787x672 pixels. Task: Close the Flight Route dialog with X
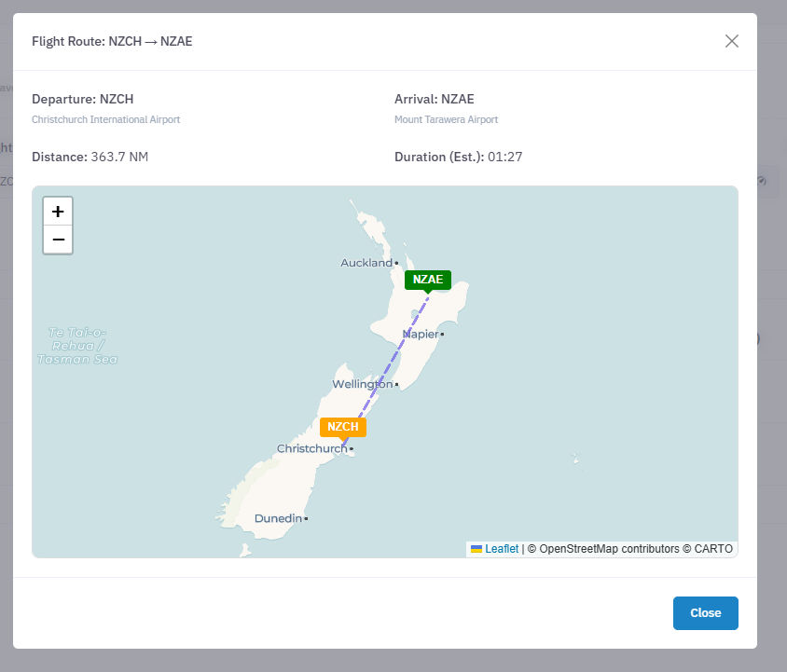[x=732, y=41]
